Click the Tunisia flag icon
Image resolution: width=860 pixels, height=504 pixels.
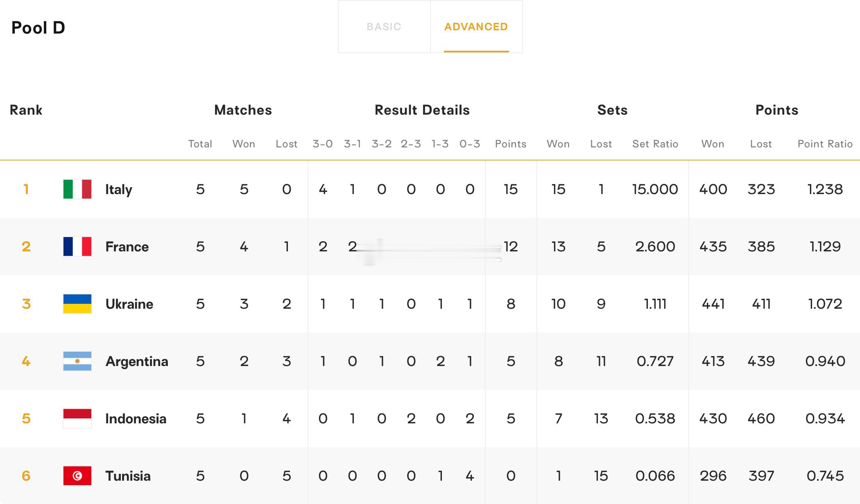(x=77, y=476)
